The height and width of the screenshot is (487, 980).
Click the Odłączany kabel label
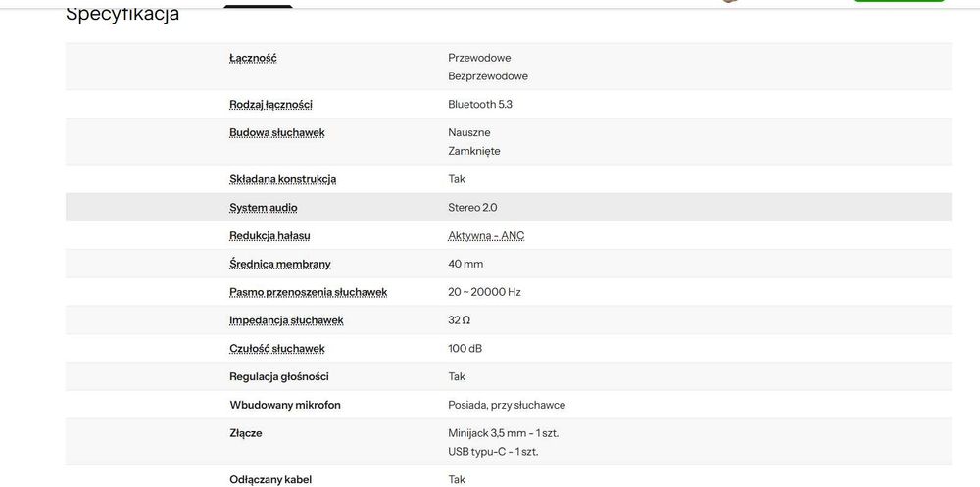click(x=270, y=479)
